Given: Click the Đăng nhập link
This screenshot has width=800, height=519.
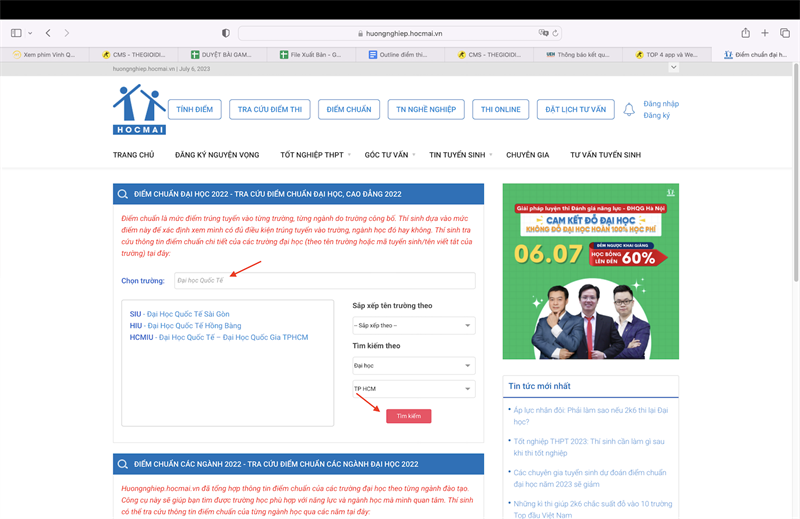Looking at the screenshot, I should (661, 104).
